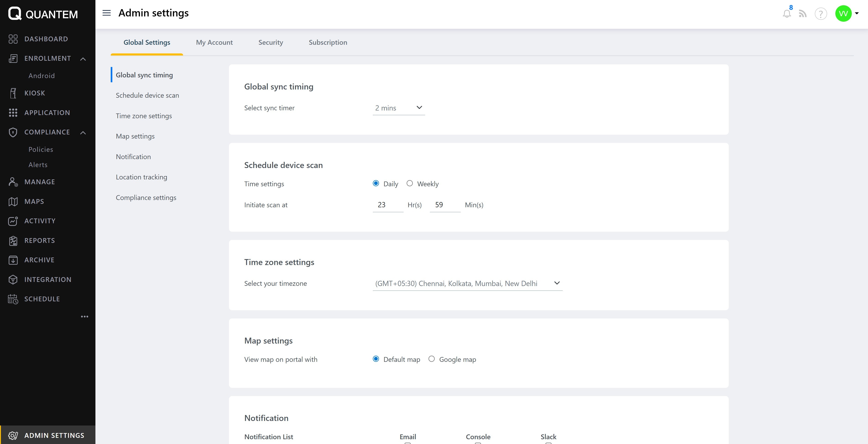868x444 pixels.
Task: Open the timezone selection dropdown
Action: point(467,283)
